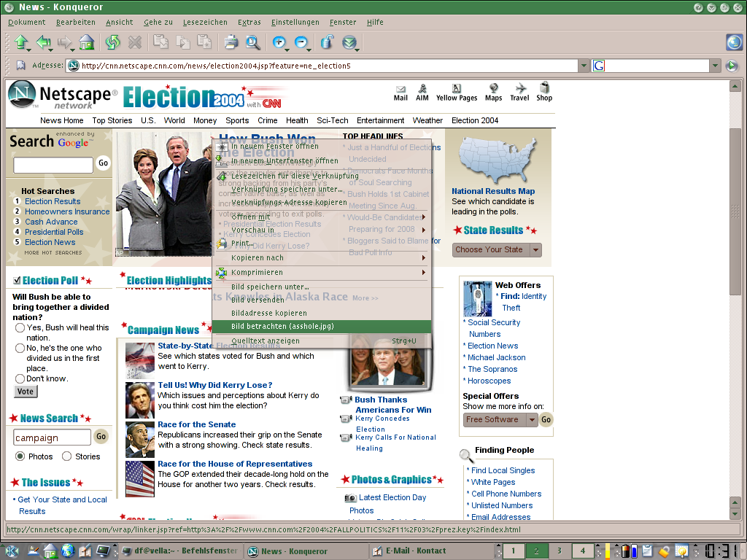Expand the 'Choose Your State' dropdown
This screenshot has width=747, height=560.
(535, 249)
